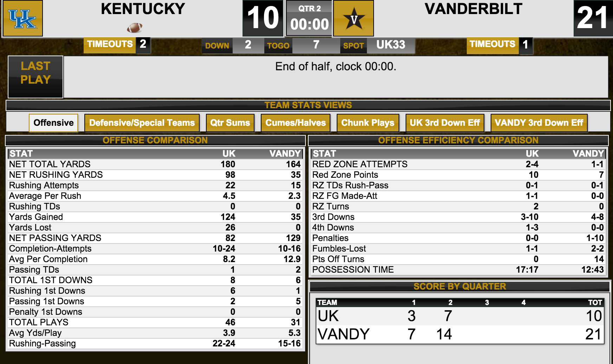Click the SPOT UK33 field position
The width and height of the screenshot is (613, 364).
pyautogui.click(x=378, y=45)
